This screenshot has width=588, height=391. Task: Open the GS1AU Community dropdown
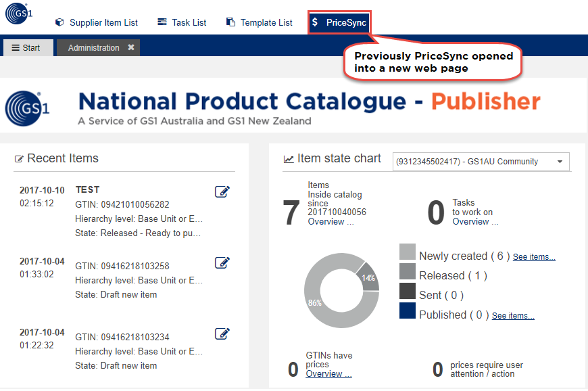(481, 162)
